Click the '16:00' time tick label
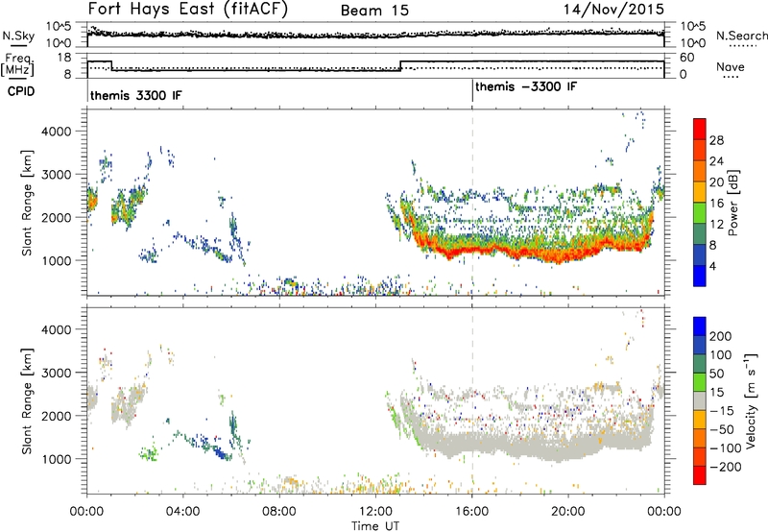This screenshot has height=532, width=768. [471, 512]
